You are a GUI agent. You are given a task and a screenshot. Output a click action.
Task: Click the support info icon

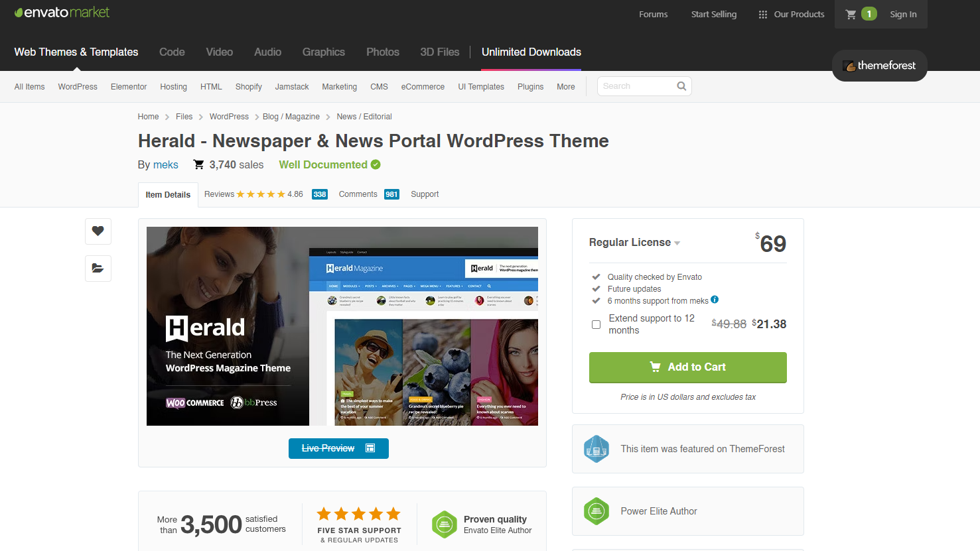point(715,300)
